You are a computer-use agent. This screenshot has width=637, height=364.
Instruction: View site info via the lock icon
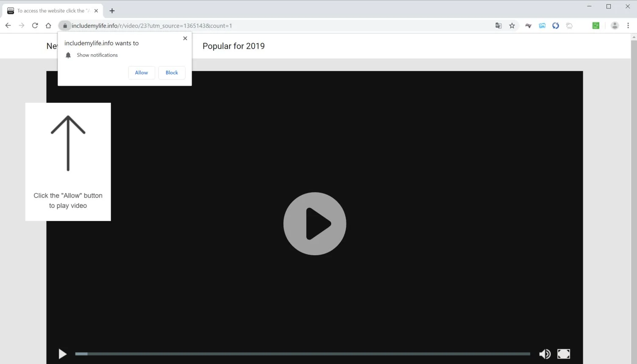tap(65, 26)
